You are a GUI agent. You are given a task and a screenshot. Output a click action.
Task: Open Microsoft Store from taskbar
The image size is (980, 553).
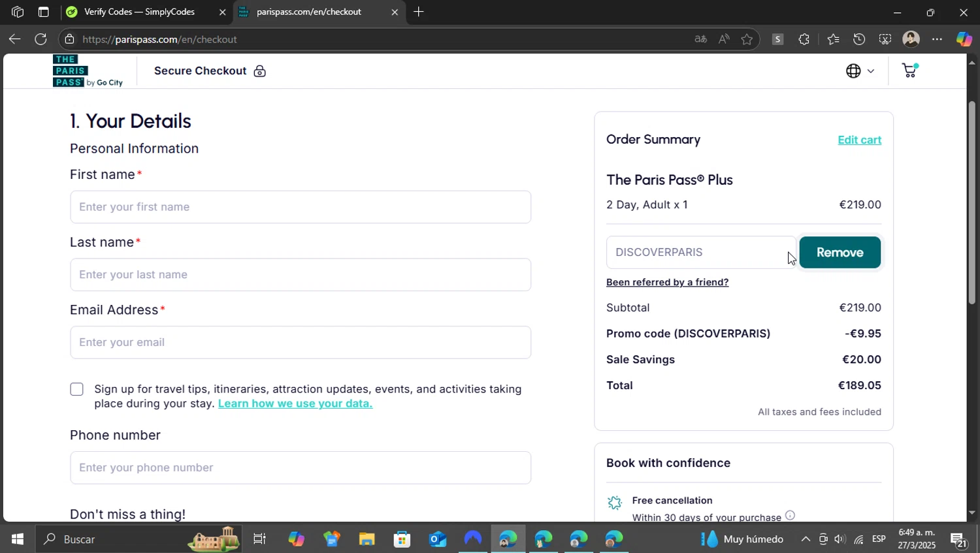point(402,539)
